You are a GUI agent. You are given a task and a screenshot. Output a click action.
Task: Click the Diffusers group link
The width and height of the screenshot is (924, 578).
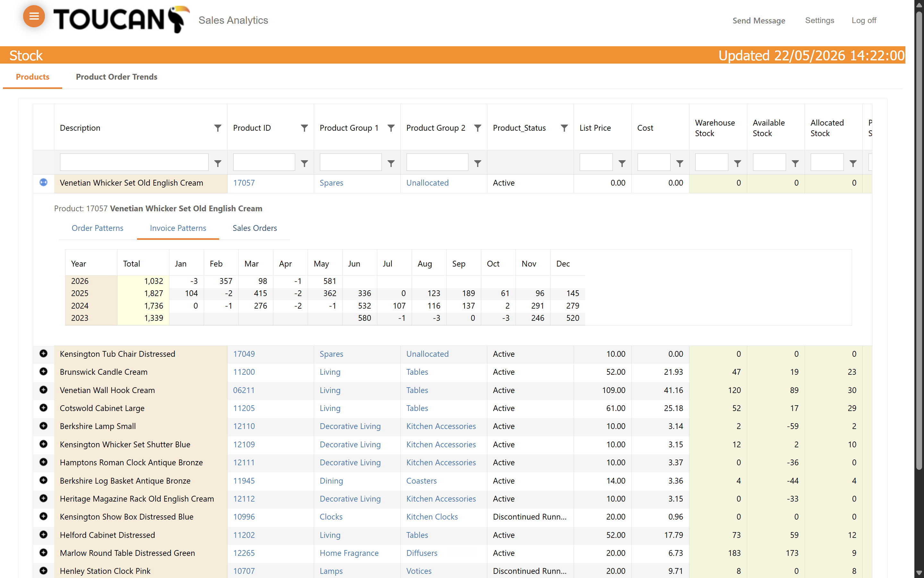[x=422, y=553]
